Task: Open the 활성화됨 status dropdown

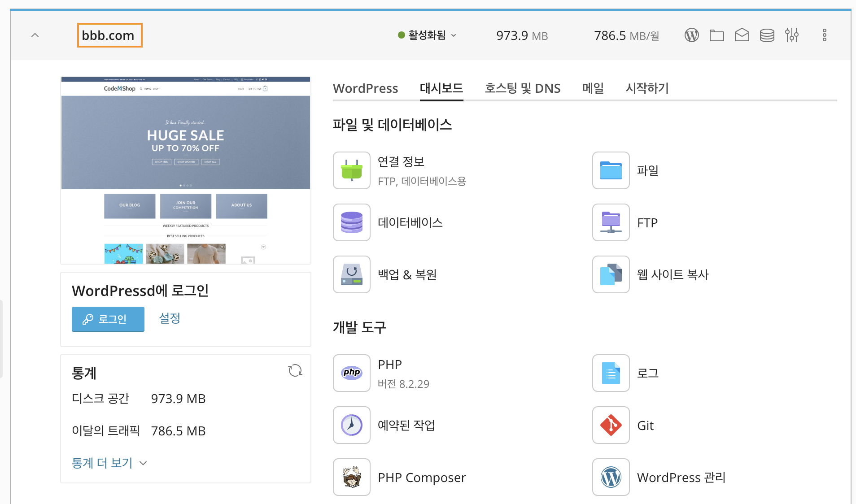Action: coord(427,35)
